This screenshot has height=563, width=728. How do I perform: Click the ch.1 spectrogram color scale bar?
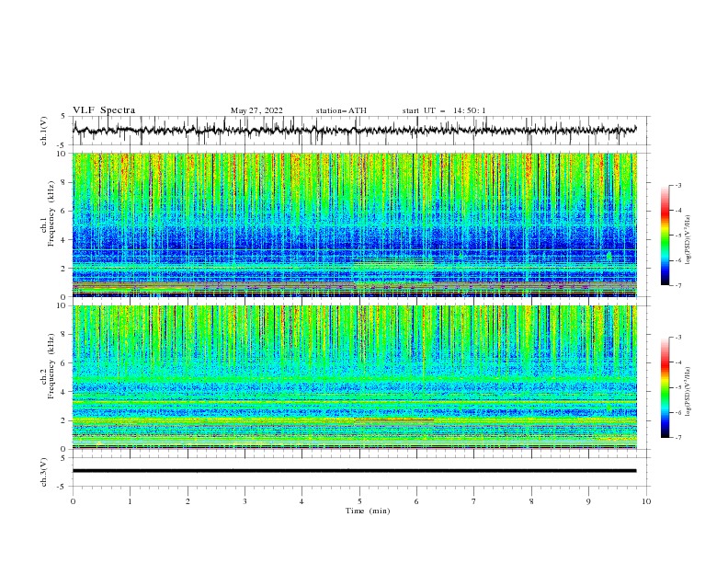(x=665, y=236)
